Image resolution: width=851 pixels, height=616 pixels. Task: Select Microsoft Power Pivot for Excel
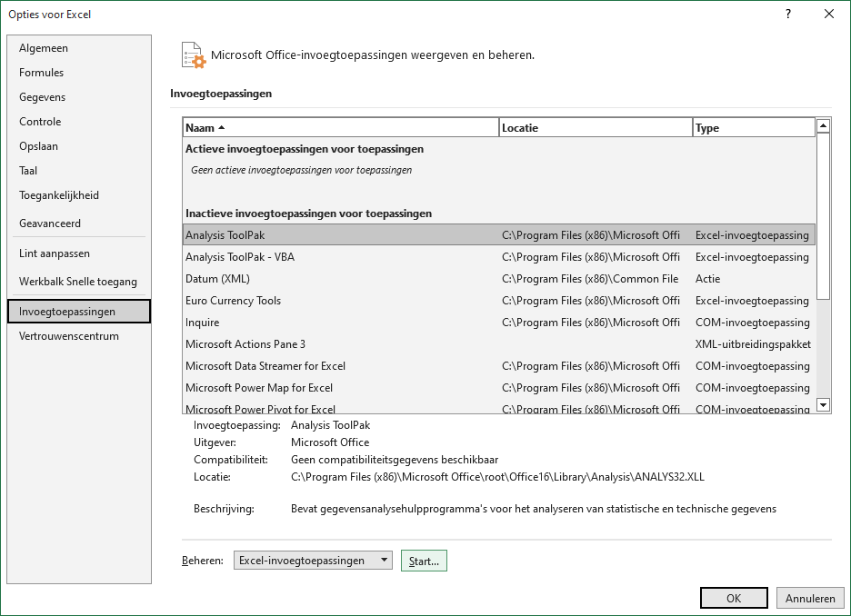tap(499, 408)
